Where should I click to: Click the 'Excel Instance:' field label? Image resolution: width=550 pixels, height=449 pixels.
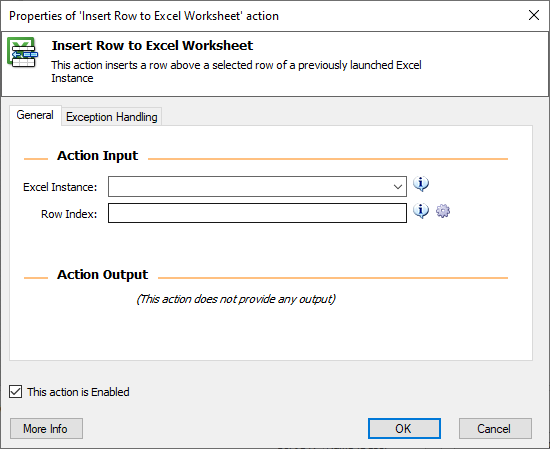[60, 187]
